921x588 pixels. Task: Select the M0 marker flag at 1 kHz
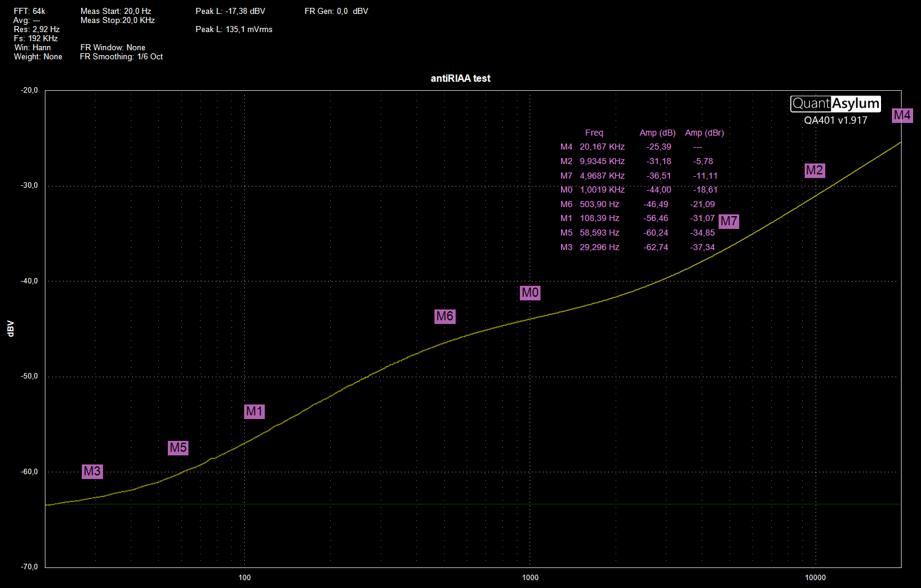(x=530, y=292)
